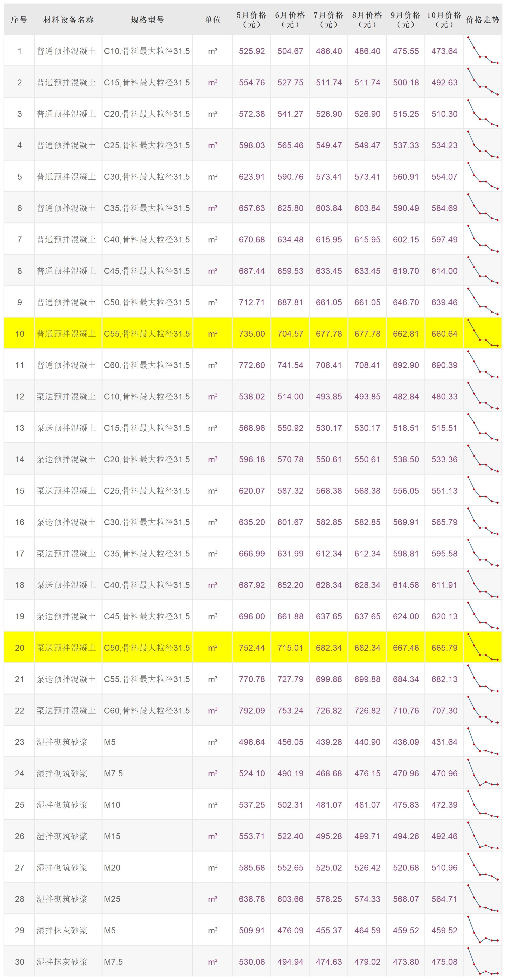Click the 规格型号 column header

point(147,20)
